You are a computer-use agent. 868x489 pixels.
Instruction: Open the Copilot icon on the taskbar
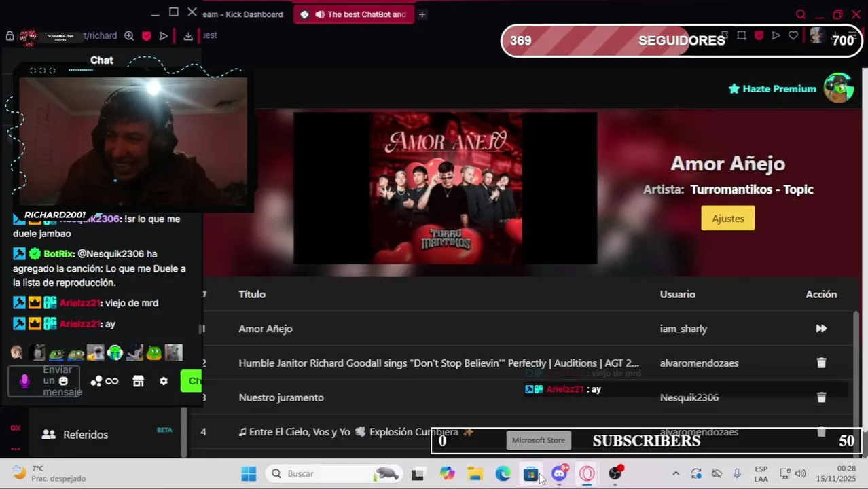pyautogui.click(x=447, y=474)
